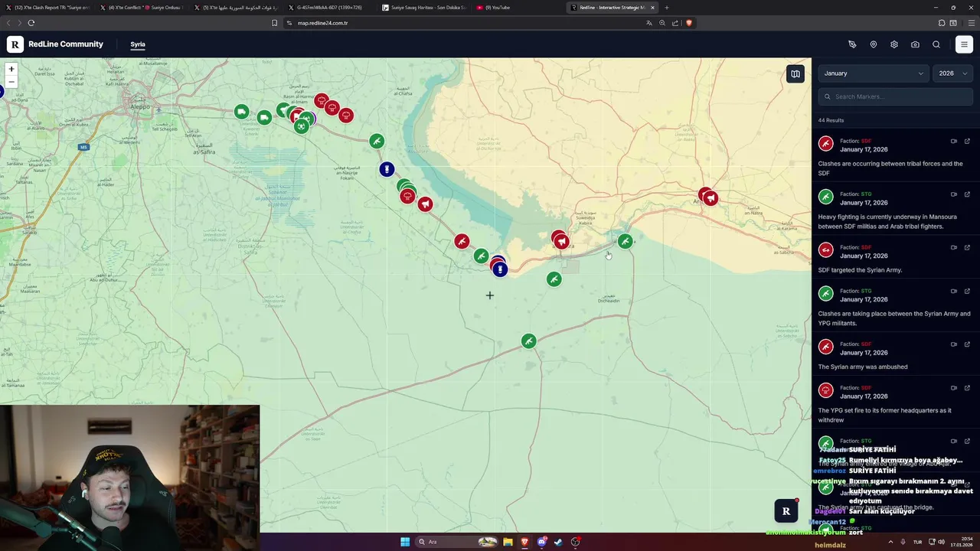This screenshot has width=980, height=551.
Task: Click the browser back arrow
Action: [x=8, y=23]
